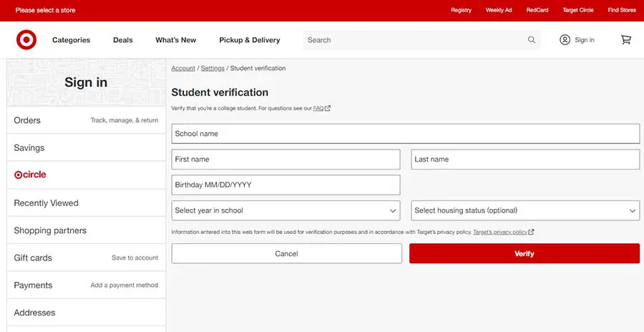Click the Cancel button
Screen dimensions: 644x332
click(287, 253)
